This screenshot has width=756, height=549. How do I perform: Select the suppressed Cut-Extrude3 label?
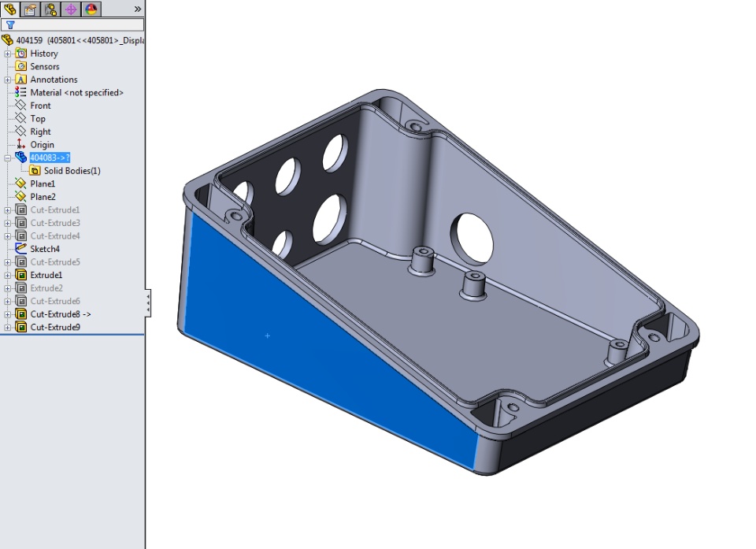click(x=55, y=223)
